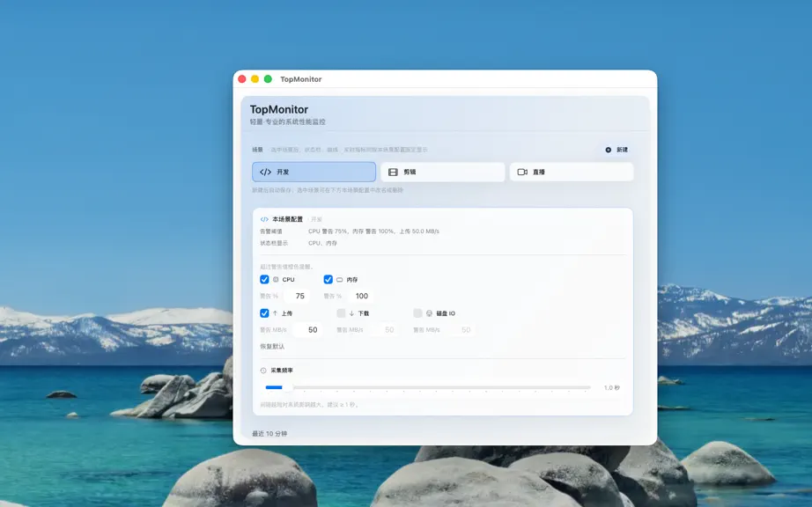
Task: Click the "采集频率" label
Action: [x=282, y=371]
